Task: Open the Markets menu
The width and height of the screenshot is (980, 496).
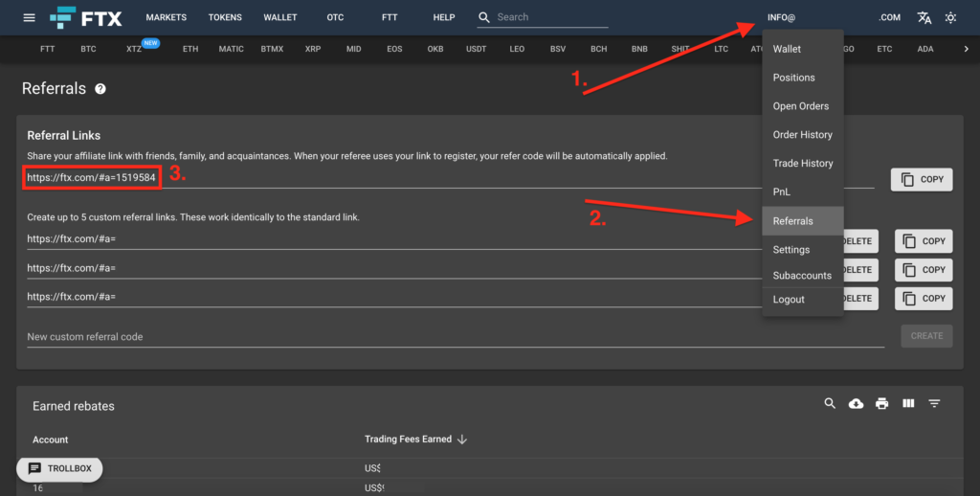Action: 167,17
